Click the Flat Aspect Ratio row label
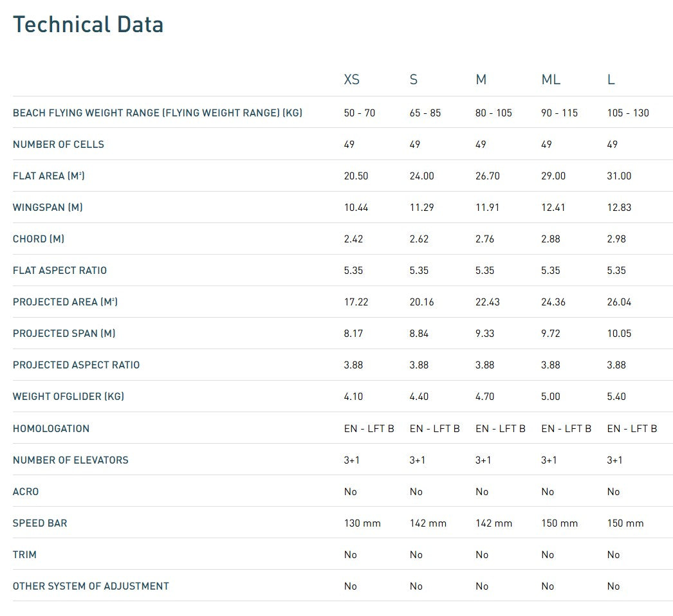673x616 pixels. pos(60,271)
